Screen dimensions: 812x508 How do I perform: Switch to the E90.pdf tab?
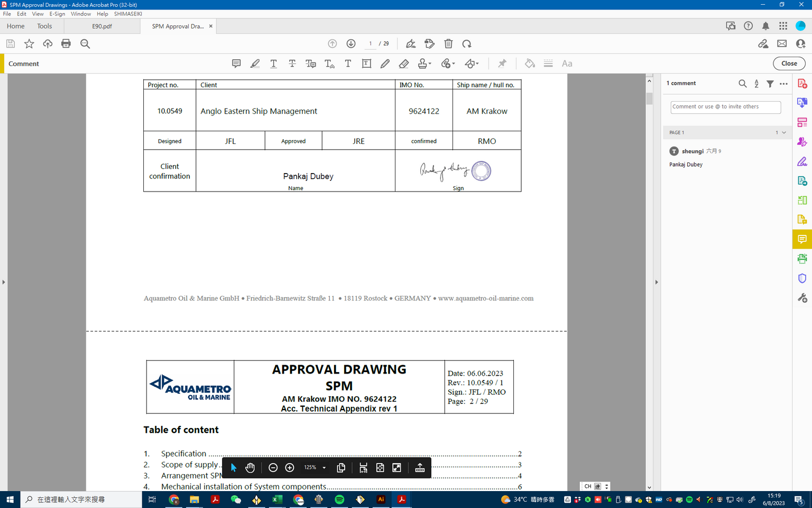coord(101,26)
